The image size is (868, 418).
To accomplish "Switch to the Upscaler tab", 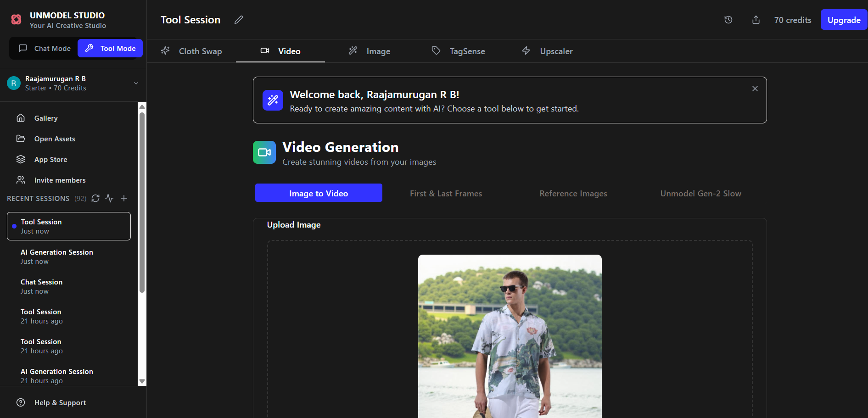I will [547, 51].
